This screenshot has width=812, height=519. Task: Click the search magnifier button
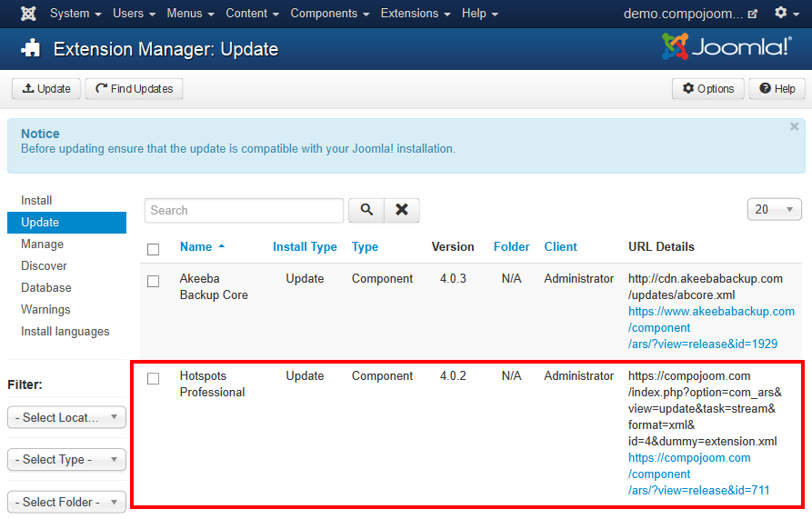[x=366, y=210]
